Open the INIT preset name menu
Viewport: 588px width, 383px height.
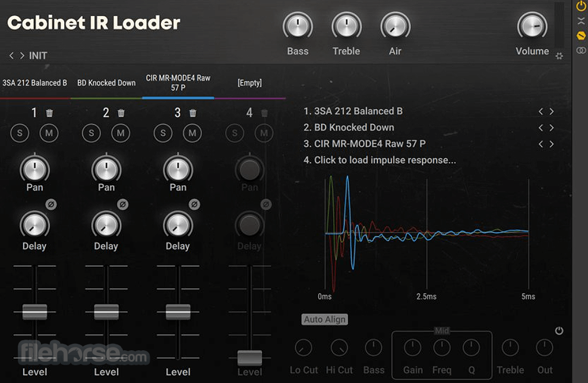click(38, 56)
